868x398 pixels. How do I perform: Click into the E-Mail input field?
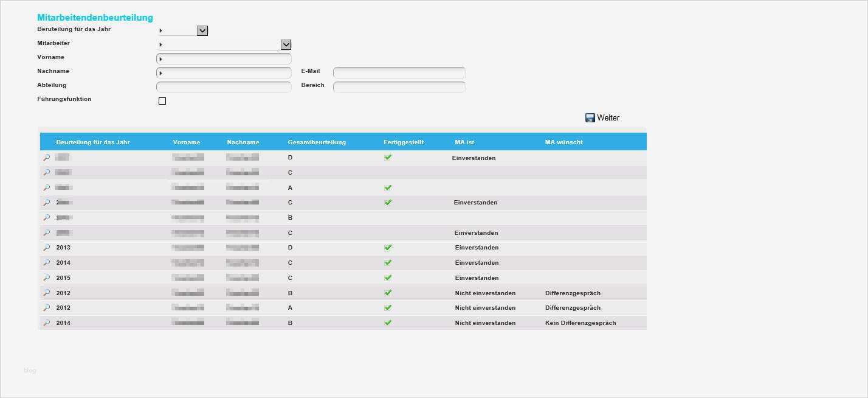tap(399, 73)
